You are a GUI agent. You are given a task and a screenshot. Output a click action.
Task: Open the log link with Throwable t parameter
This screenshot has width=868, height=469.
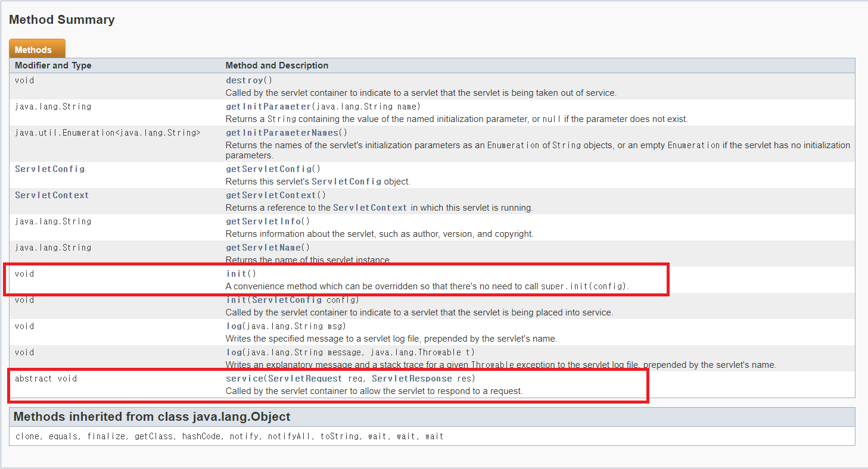pyautogui.click(x=233, y=352)
